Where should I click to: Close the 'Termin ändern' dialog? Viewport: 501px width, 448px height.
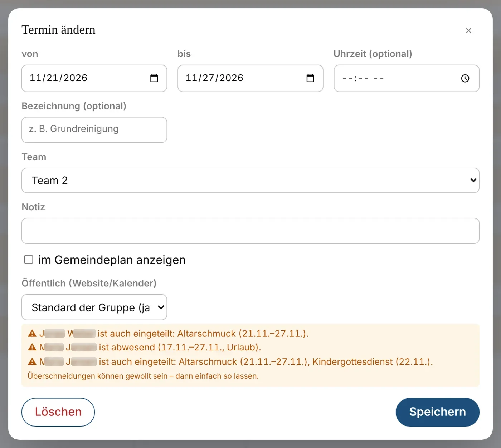tap(468, 31)
